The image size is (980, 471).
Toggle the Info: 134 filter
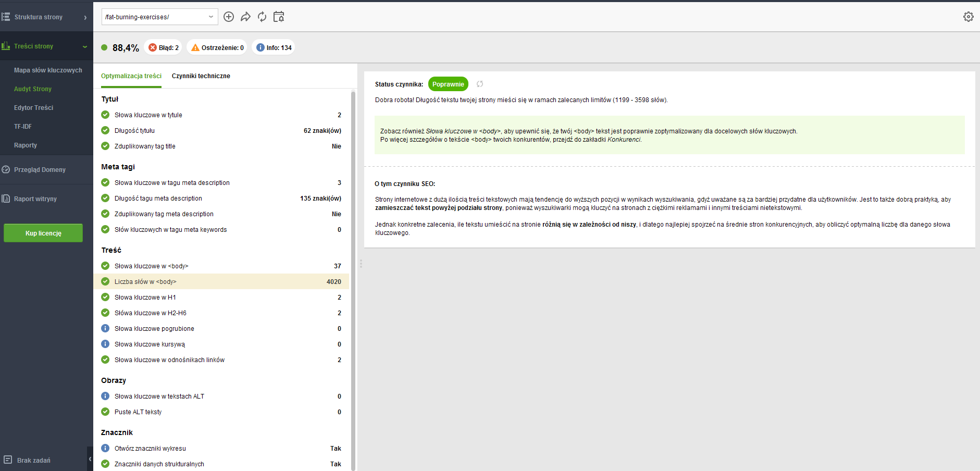(273, 47)
